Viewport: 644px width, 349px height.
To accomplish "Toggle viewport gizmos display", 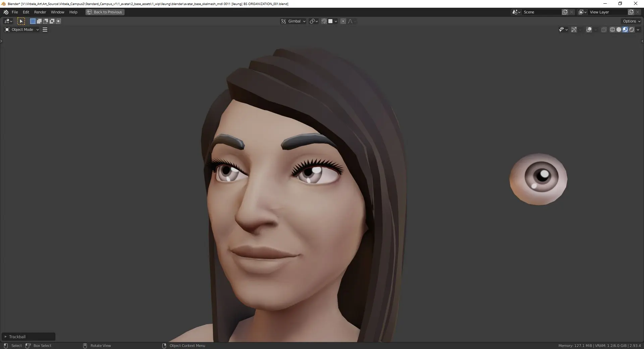I will pos(574,30).
